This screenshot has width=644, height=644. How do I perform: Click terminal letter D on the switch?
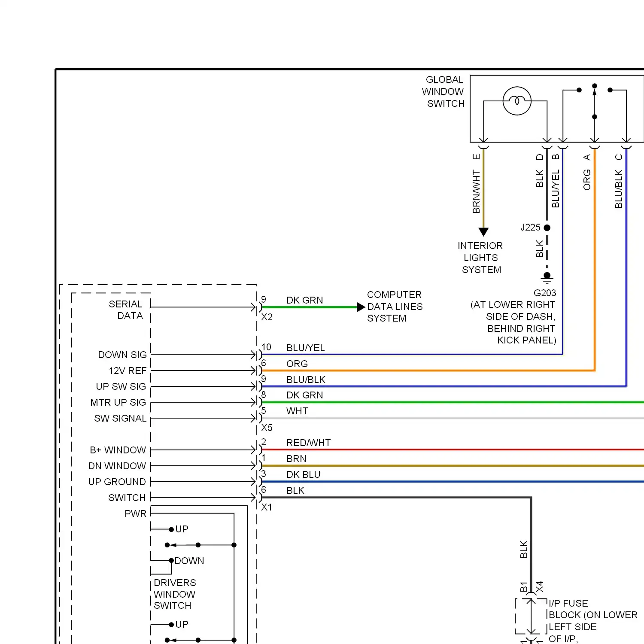coord(540,157)
